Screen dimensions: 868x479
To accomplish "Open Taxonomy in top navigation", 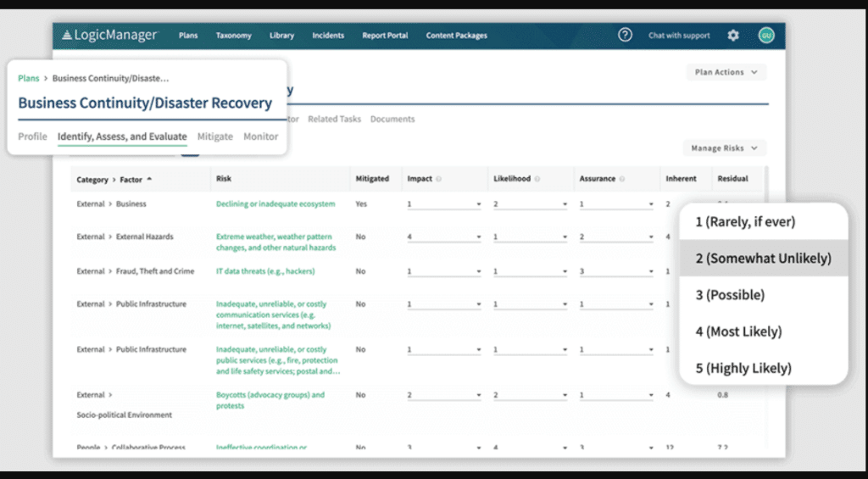I will 234,36.
